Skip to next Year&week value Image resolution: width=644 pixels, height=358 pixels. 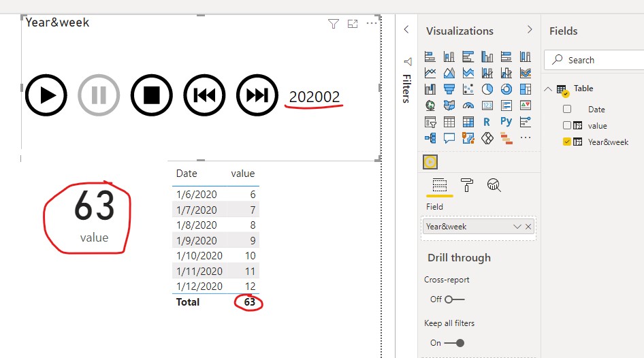(x=257, y=95)
